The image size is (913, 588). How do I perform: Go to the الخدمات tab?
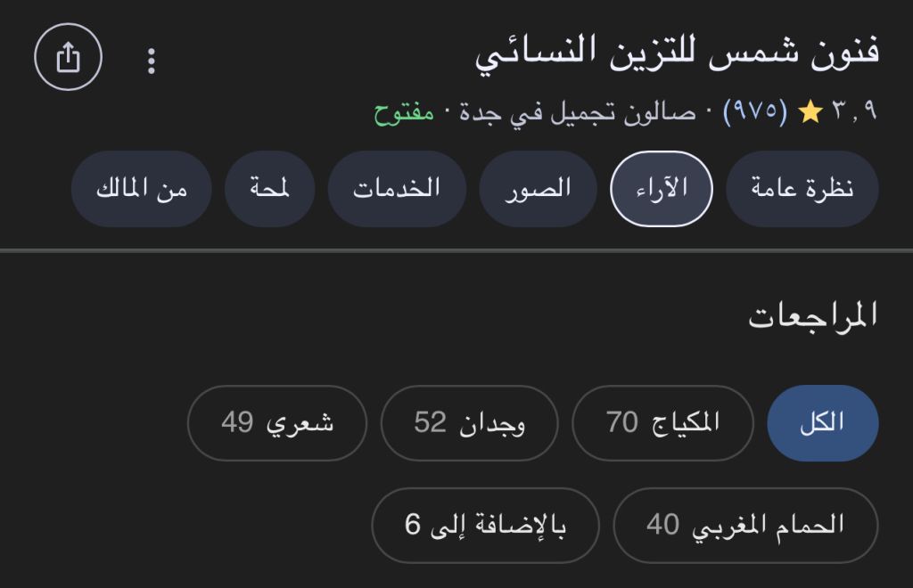coord(397,189)
